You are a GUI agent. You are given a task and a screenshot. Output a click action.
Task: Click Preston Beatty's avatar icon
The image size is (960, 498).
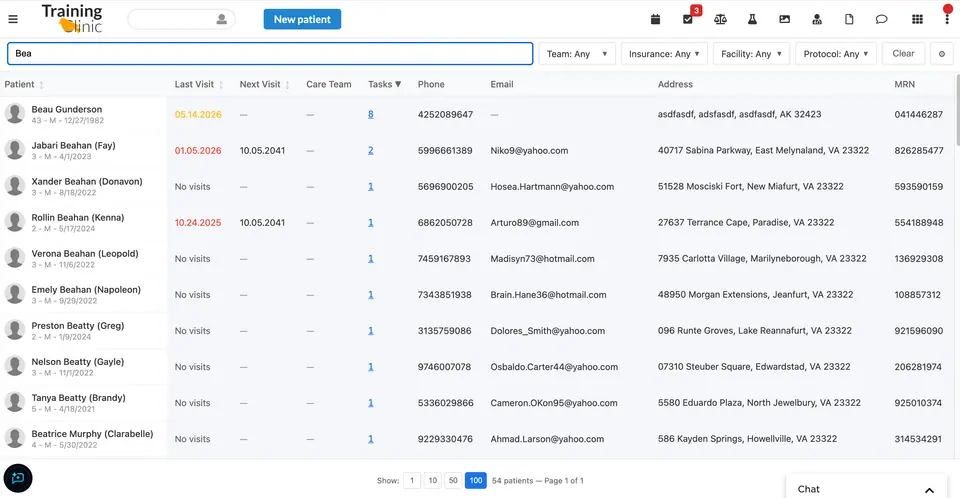click(15, 331)
